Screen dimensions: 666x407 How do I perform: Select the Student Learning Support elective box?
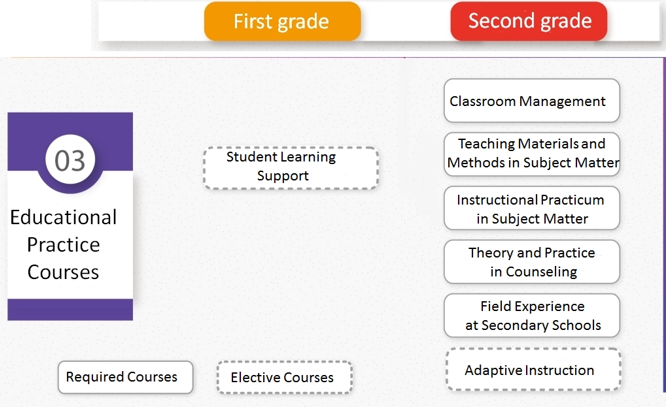point(290,167)
